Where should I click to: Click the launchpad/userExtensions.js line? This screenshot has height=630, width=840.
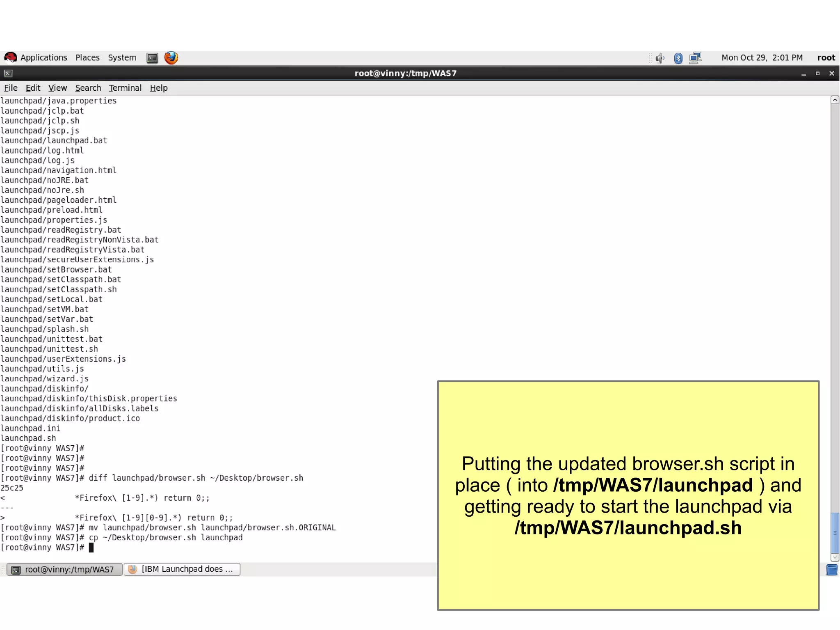pyautogui.click(x=63, y=359)
